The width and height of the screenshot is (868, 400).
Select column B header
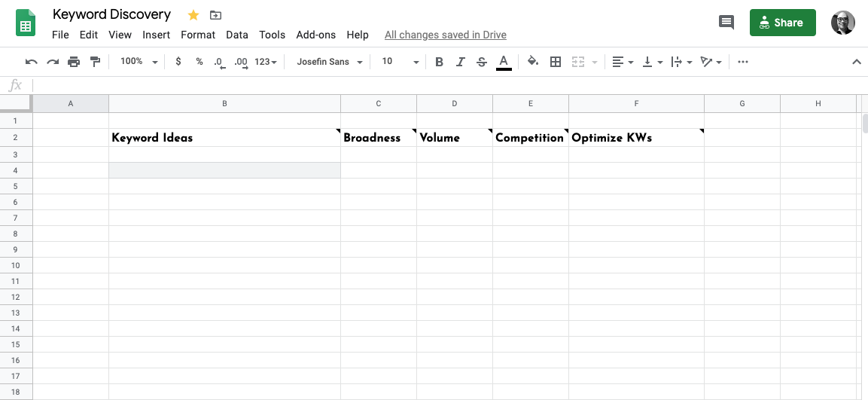coord(224,104)
